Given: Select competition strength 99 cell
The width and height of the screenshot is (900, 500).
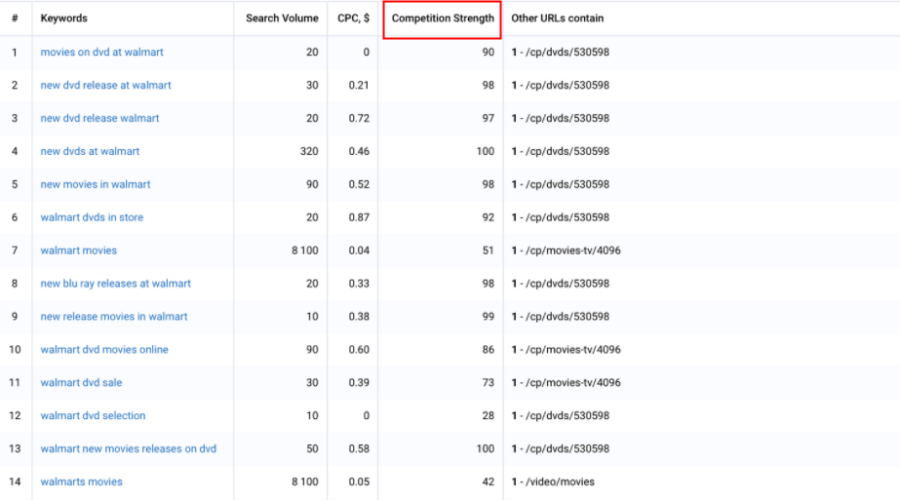Looking at the screenshot, I should (488, 317).
